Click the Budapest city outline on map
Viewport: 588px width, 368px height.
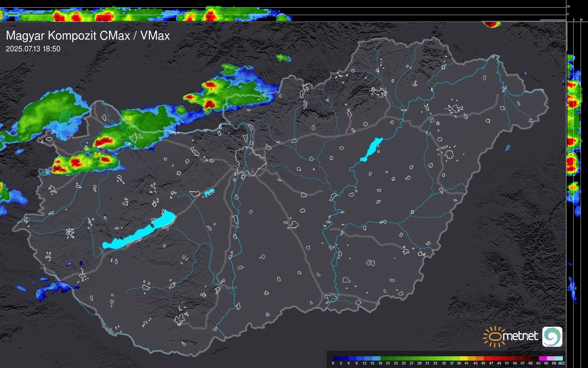tap(251, 161)
